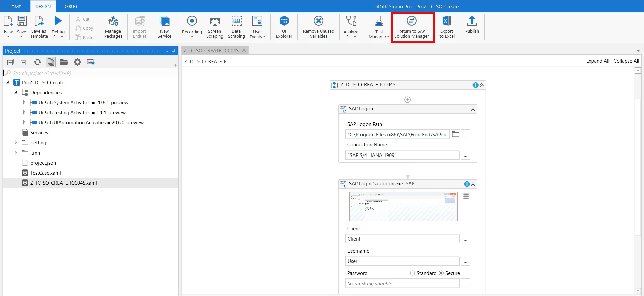
Task: Click Return to SAP Solution Manager
Action: (412, 27)
